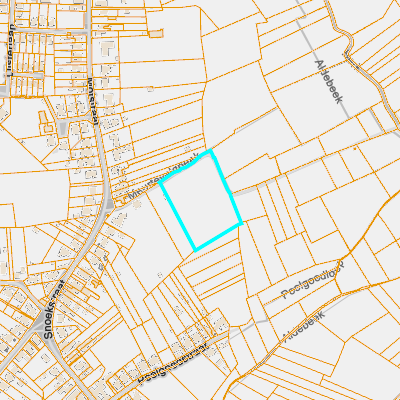Click the Aldebeek label along the grey stream line
Screen dimensions: 400x400
[x=329, y=82]
